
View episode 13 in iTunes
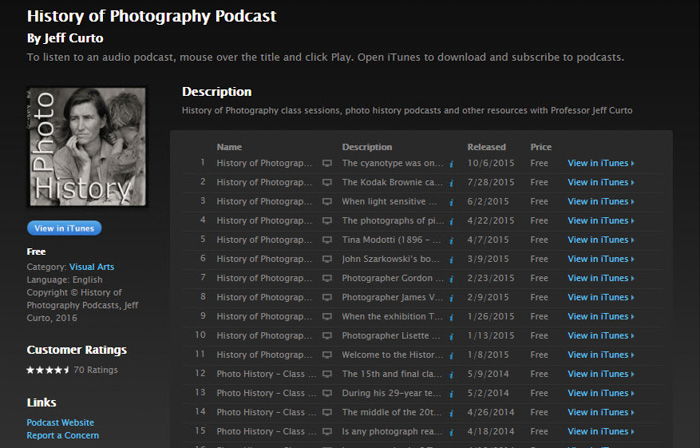pyautogui.click(x=601, y=394)
